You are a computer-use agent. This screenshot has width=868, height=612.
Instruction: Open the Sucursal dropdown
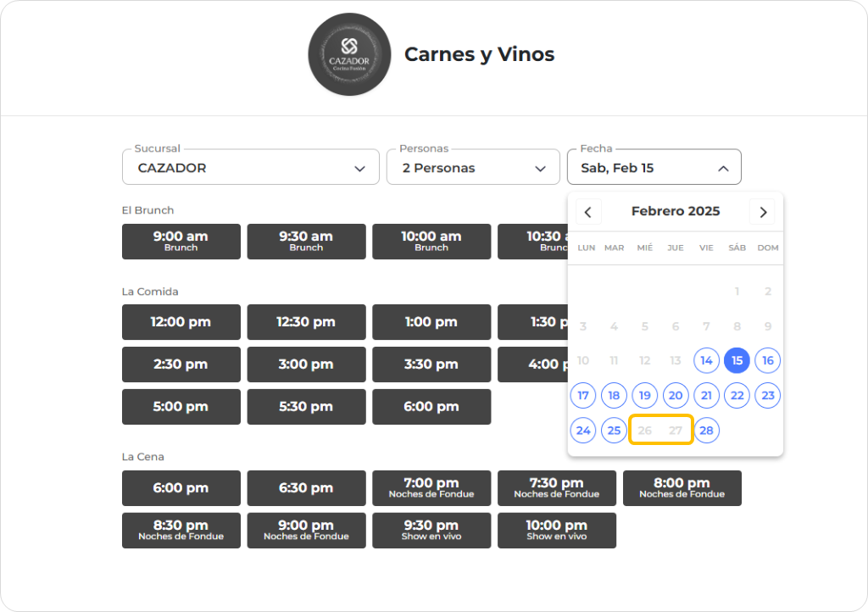(250, 168)
